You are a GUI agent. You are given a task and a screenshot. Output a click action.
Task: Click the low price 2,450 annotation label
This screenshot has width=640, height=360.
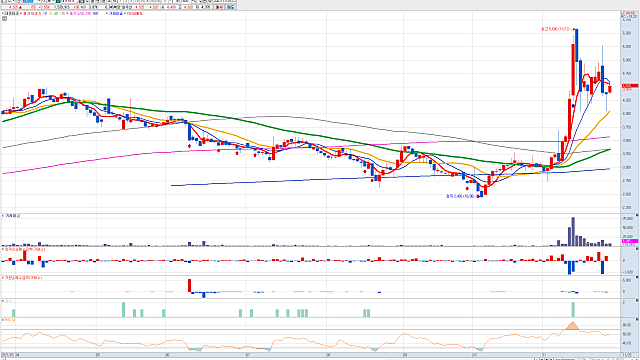pyautogui.click(x=460, y=196)
